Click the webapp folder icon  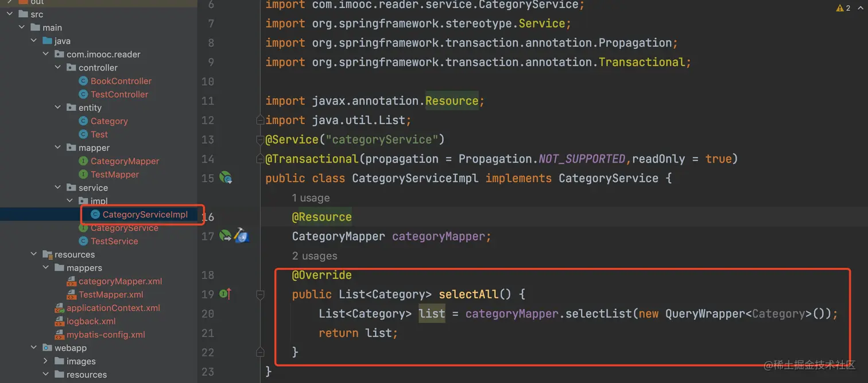click(x=47, y=348)
